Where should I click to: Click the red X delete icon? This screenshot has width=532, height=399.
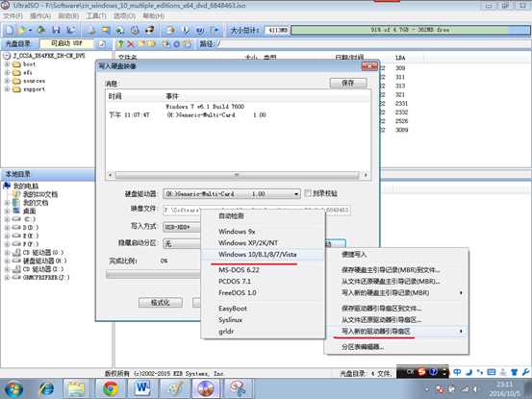coord(131,43)
